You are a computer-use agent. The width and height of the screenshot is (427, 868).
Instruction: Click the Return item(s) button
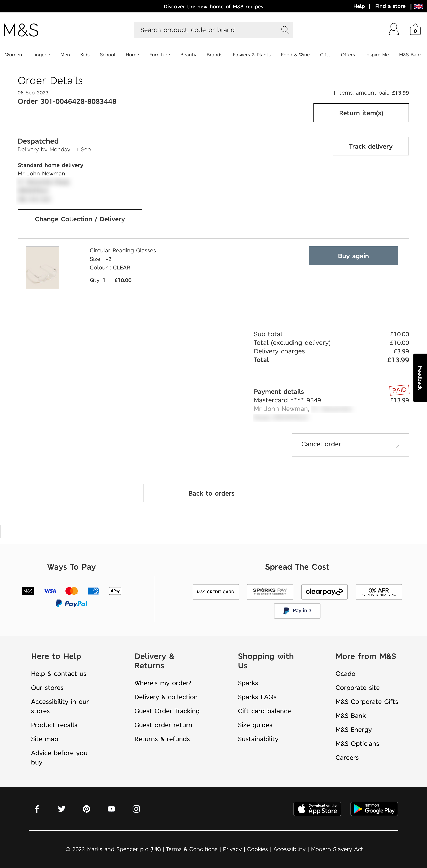361,112
